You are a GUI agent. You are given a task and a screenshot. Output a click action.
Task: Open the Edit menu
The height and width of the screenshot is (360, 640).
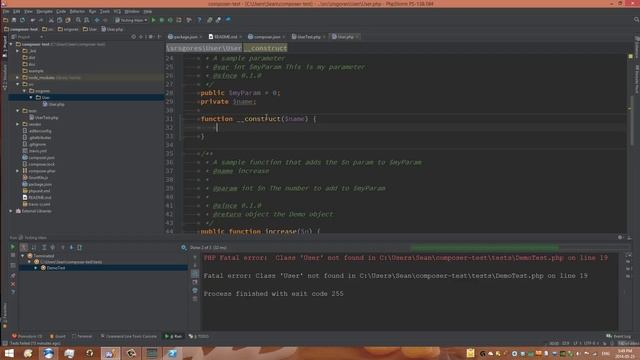[16, 11]
